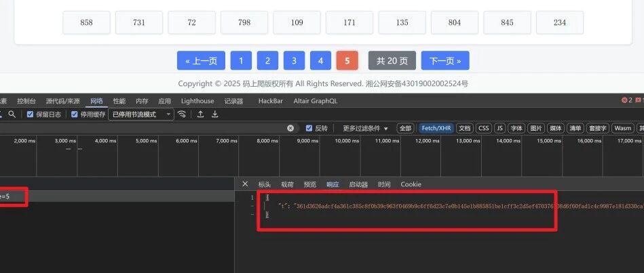This screenshot has width=644, height=273.
Task: Click the number box 135
Action: coord(402,22)
